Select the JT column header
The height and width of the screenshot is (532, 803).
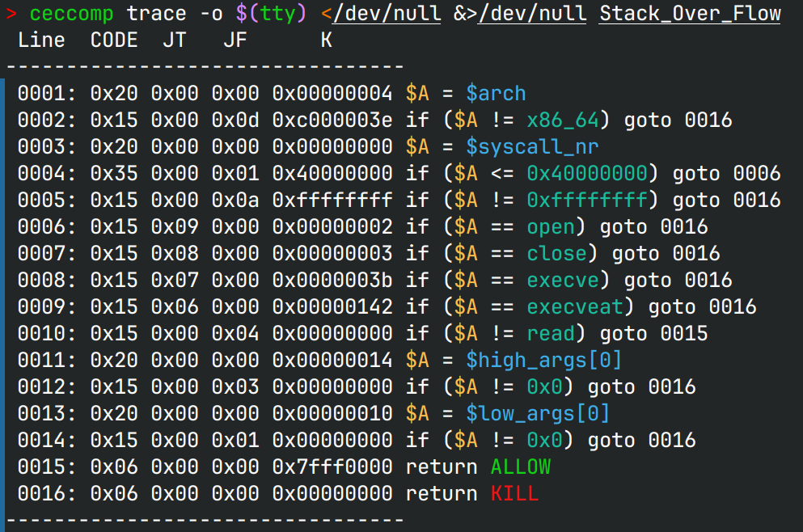(x=174, y=40)
